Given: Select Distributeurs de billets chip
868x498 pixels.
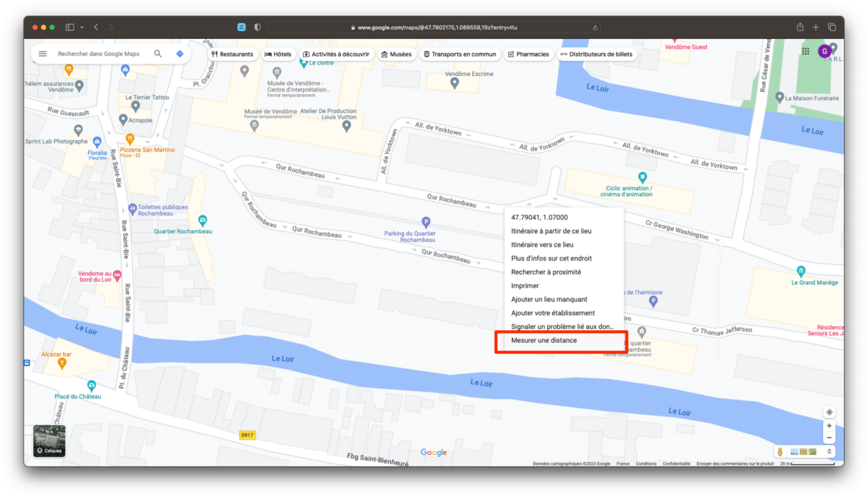Looking at the screenshot, I should pos(596,54).
